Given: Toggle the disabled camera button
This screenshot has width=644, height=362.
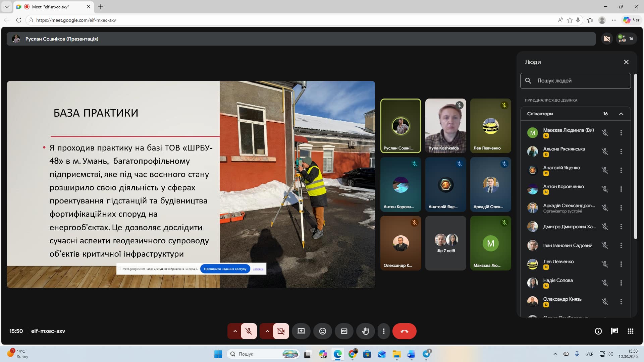Looking at the screenshot, I should [281, 331].
